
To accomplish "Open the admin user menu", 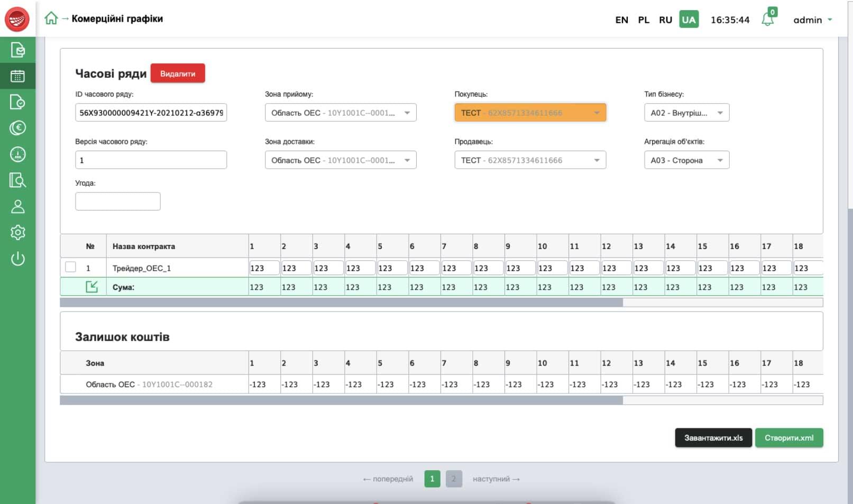I will click(x=812, y=20).
